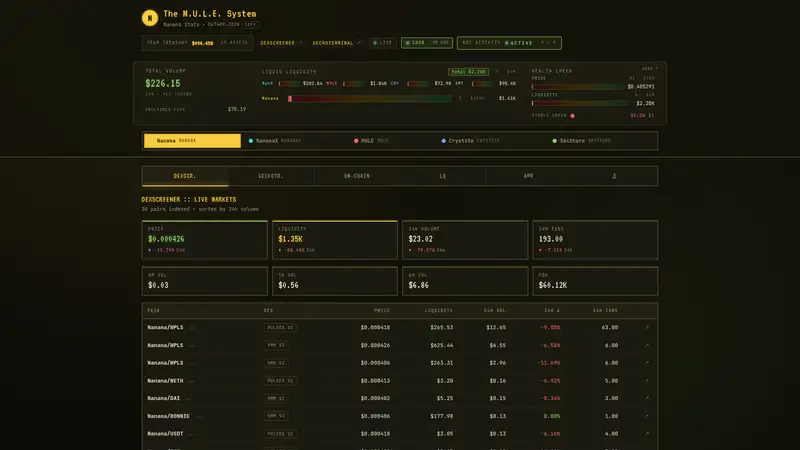This screenshot has height=450, width=800.
Task: Copy the contract address with COPY button
Action: (x=250, y=24)
